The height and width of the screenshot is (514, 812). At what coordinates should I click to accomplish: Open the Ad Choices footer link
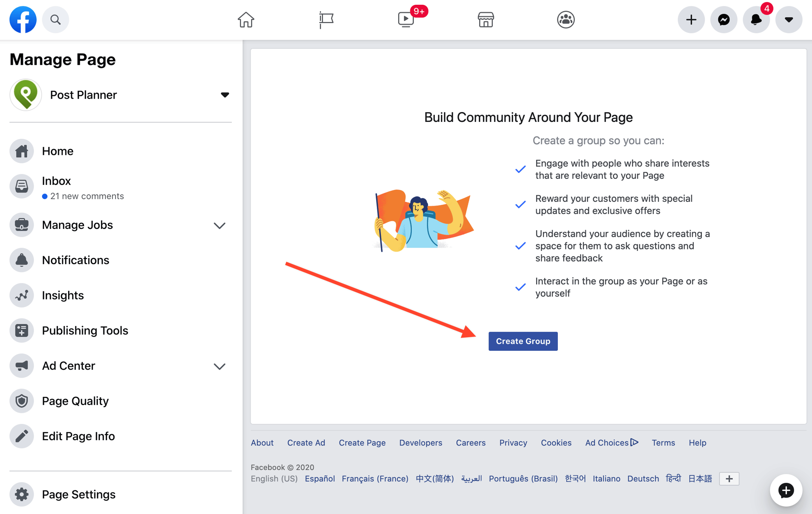(x=611, y=442)
